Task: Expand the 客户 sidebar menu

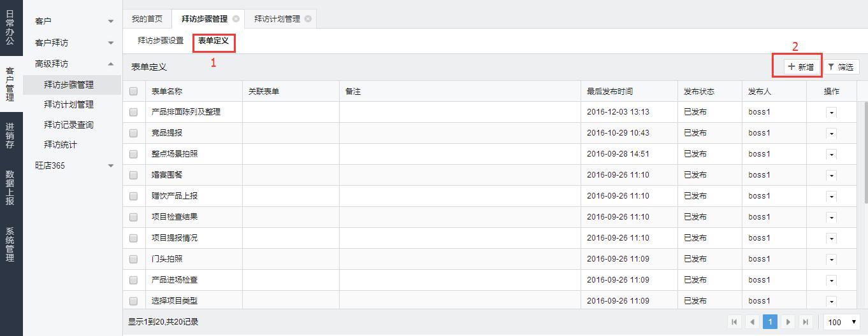Action: (x=111, y=21)
